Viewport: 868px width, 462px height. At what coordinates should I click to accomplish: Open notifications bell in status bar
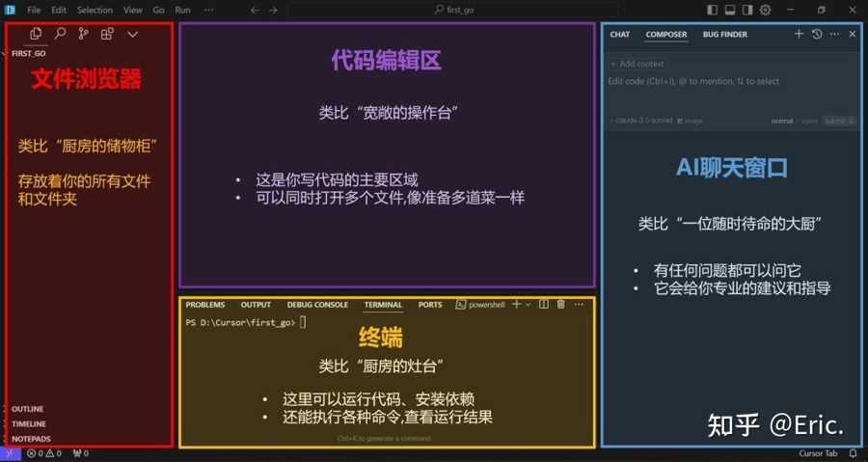(x=853, y=453)
